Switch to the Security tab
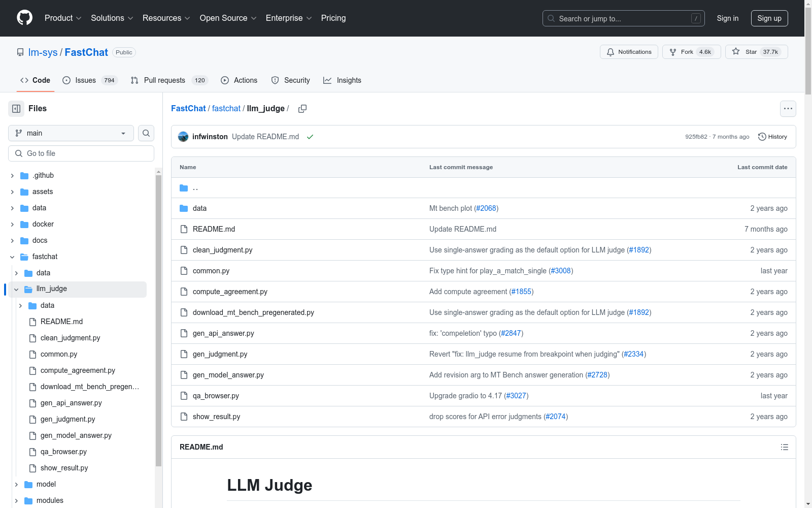Viewport: 812px width, 508px height. [x=290, y=80]
